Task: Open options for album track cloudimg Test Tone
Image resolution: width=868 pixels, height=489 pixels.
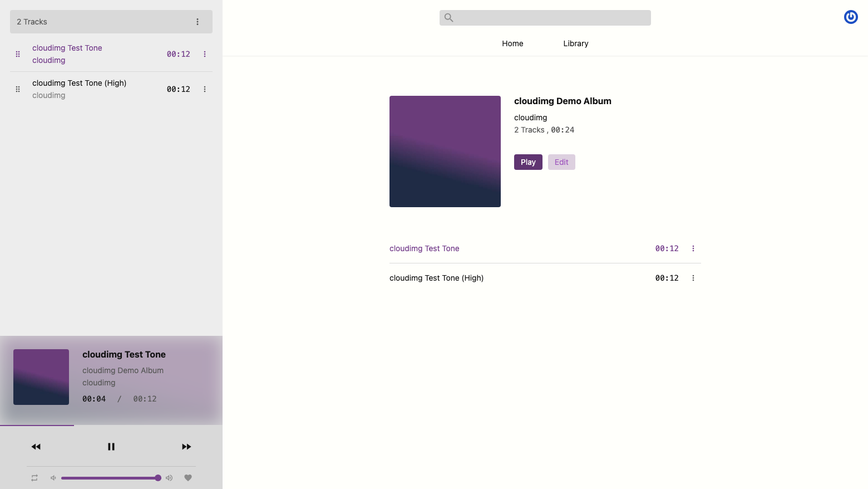Action: point(693,248)
